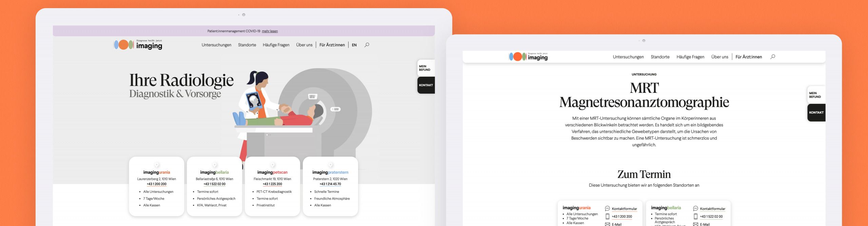Screen dimensions: 868x226
Task: Click the 'mehr lesen' COVID-19 banner link
Action: (x=270, y=31)
